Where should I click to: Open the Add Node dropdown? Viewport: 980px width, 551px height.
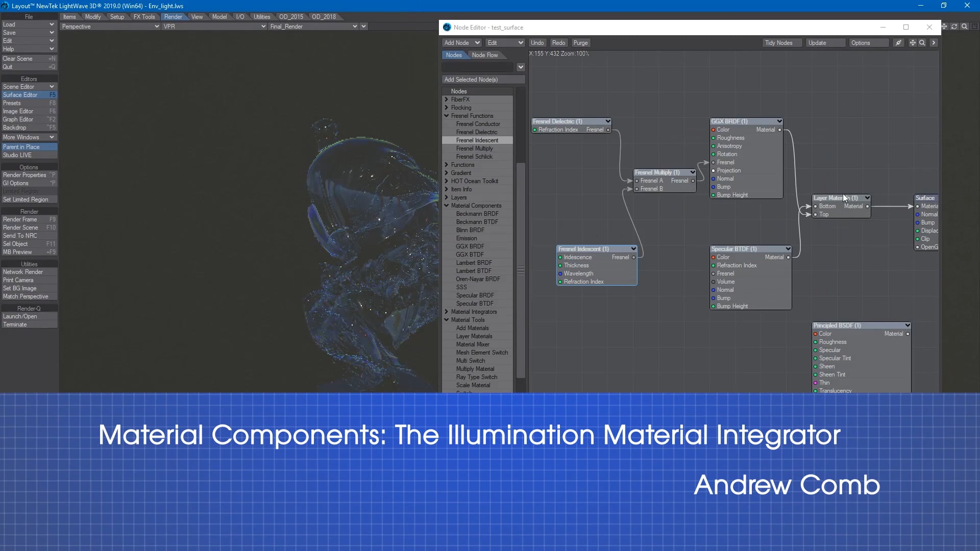click(x=461, y=43)
